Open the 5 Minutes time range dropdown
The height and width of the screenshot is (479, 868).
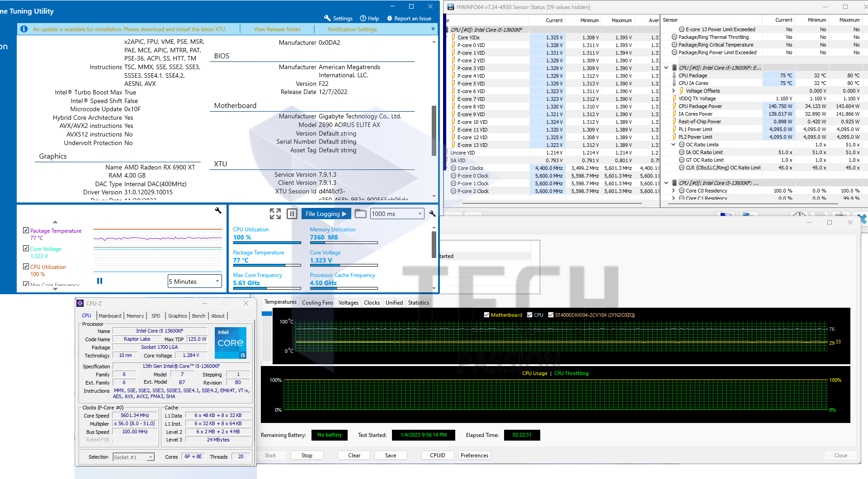point(195,282)
